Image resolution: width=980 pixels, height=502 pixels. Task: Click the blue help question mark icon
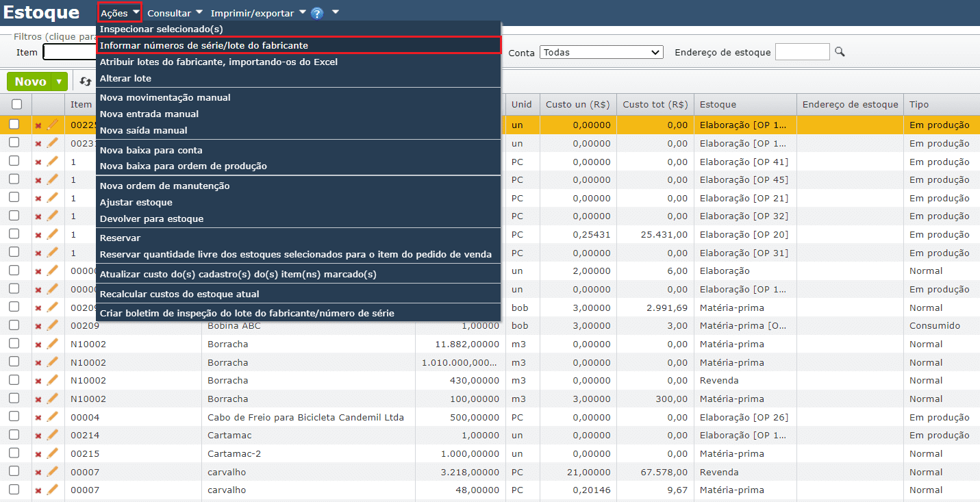point(317,13)
